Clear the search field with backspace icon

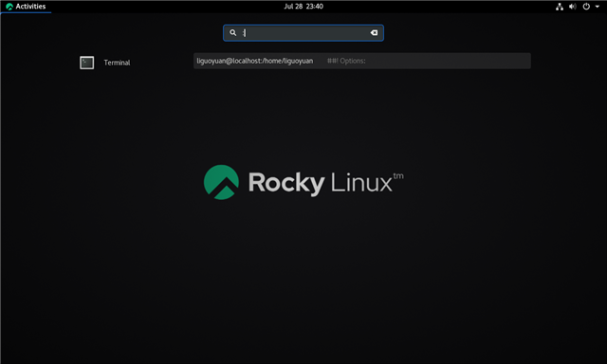click(374, 32)
